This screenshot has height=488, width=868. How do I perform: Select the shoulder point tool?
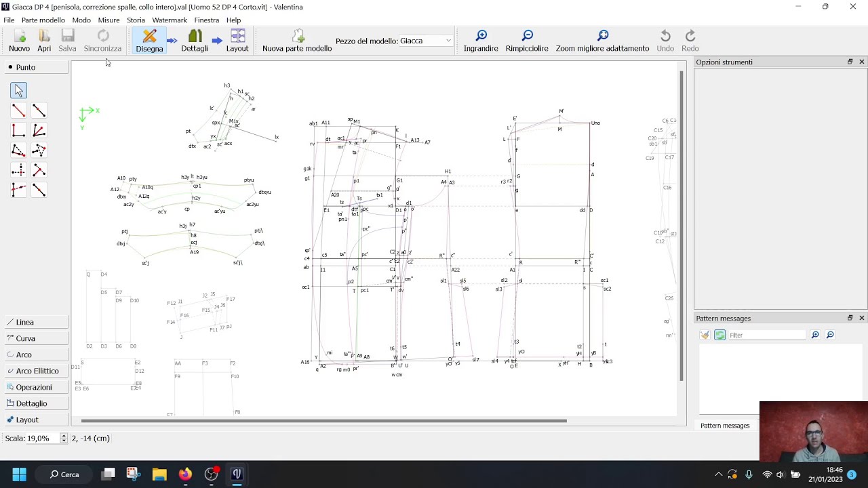point(18,150)
